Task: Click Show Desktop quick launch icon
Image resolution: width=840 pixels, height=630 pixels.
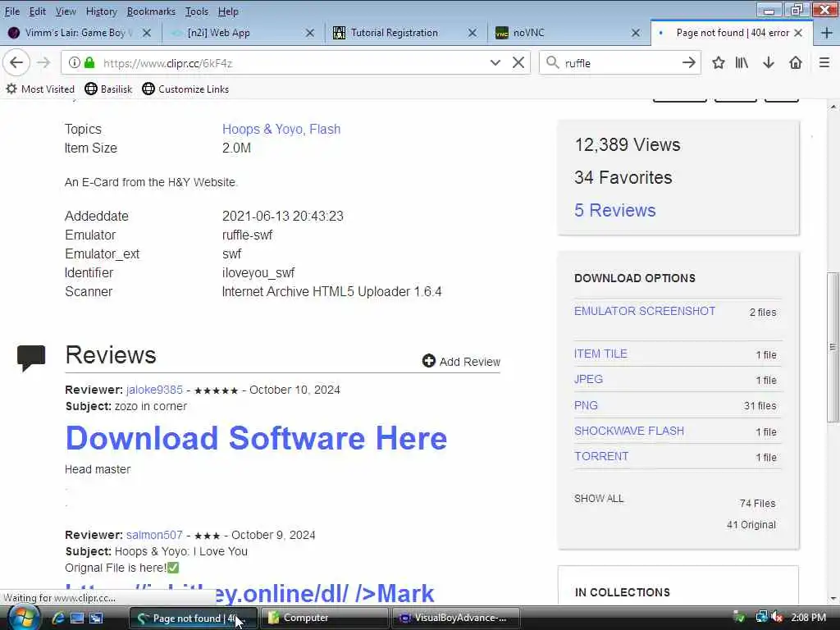Action: click(77, 618)
